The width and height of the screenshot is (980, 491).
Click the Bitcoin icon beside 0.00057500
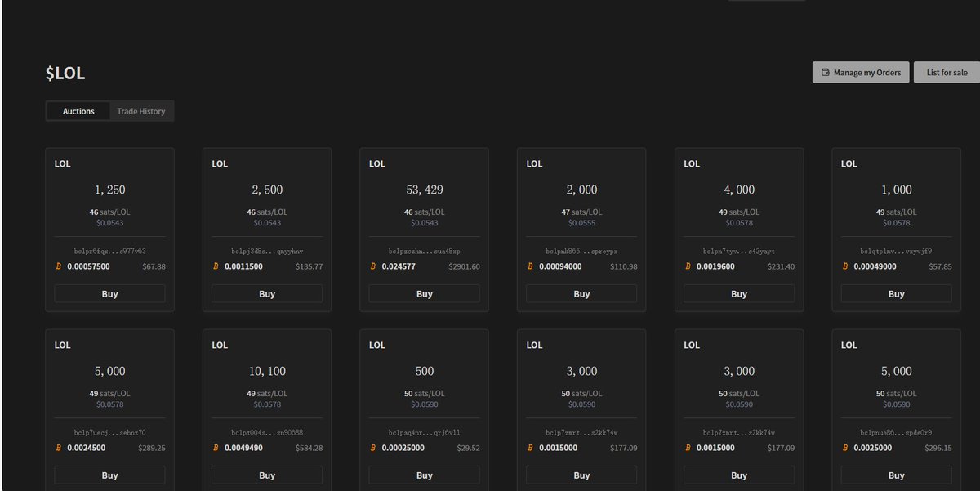(58, 266)
